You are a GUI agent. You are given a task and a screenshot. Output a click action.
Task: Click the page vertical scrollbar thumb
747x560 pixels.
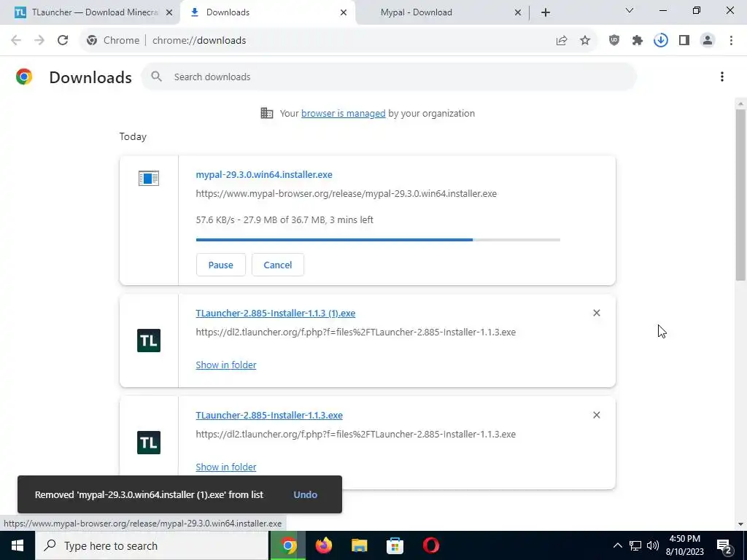pos(740,194)
